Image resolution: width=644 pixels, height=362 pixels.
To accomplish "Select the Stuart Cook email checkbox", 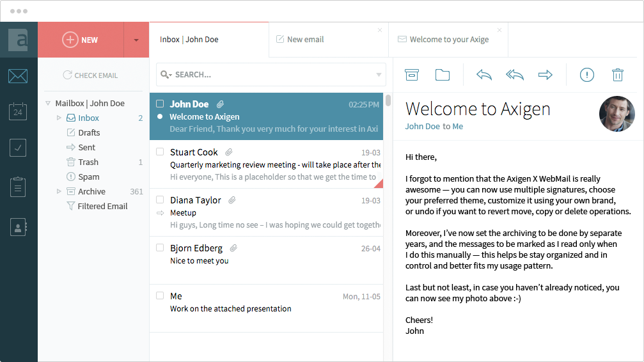I will point(160,152).
